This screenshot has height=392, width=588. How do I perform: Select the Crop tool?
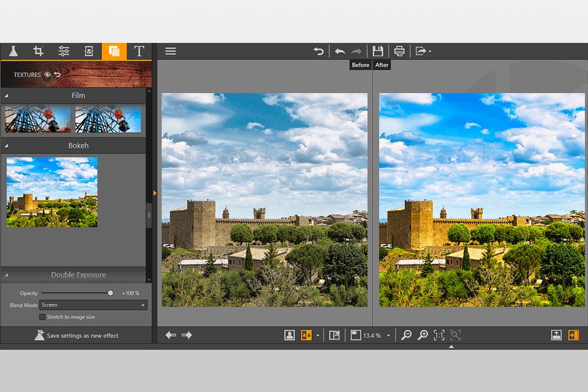coord(39,51)
